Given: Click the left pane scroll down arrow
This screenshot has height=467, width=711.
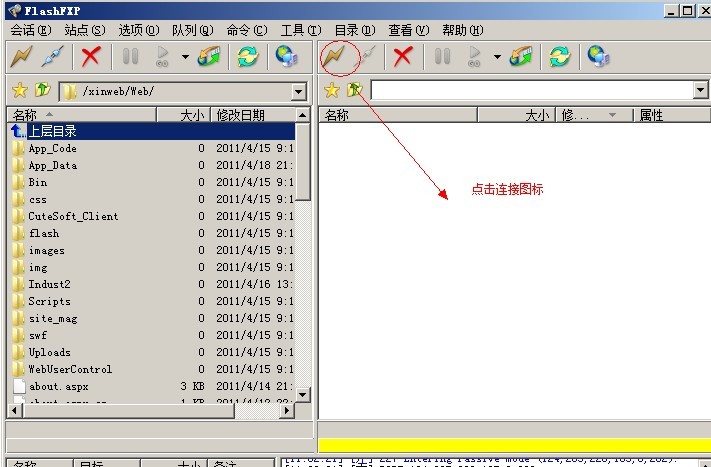Looking at the screenshot, I should 302,394.
